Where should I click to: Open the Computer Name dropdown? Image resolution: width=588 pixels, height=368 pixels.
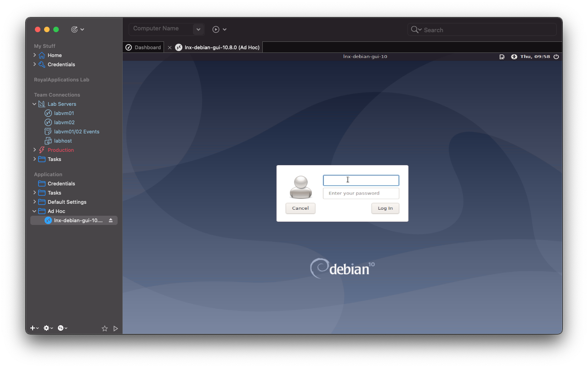click(198, 29)
